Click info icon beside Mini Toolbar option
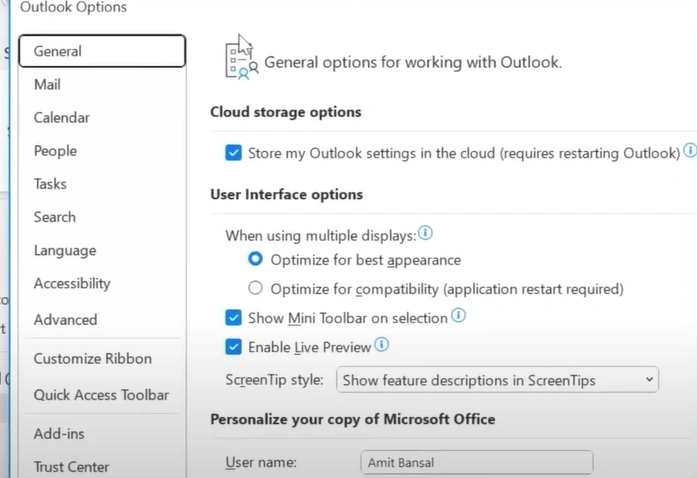The image size is (697, 478). 458,315
